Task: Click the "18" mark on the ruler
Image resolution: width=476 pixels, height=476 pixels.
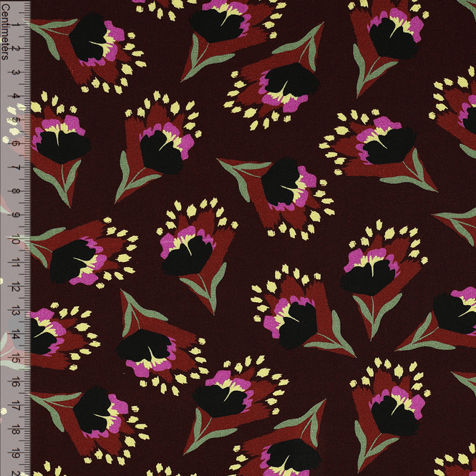Action: 16,431
